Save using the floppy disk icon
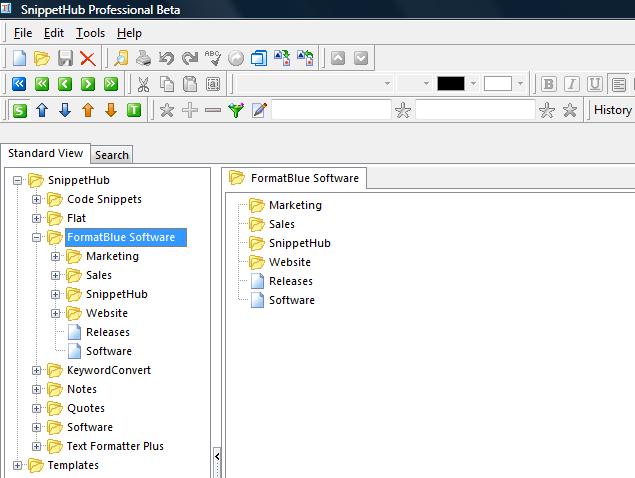 [x=65, y=58]
